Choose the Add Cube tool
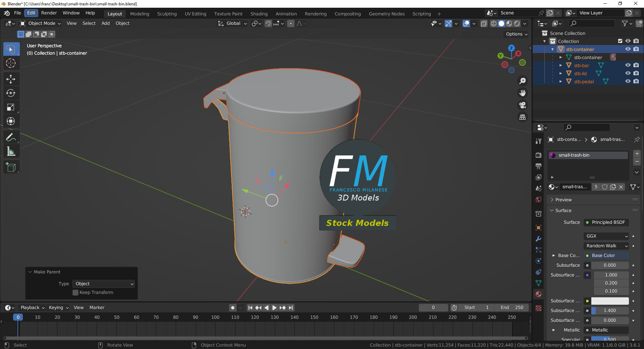 point(11,167)
